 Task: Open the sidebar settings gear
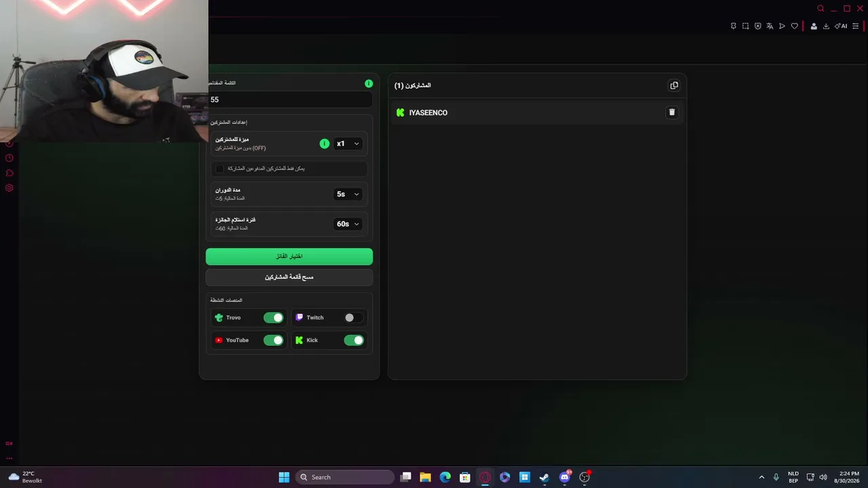9,188
